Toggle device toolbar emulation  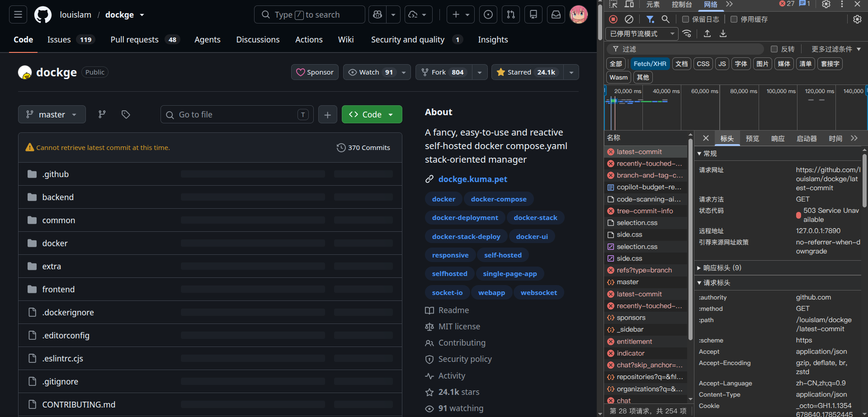(x=629, y=4)
